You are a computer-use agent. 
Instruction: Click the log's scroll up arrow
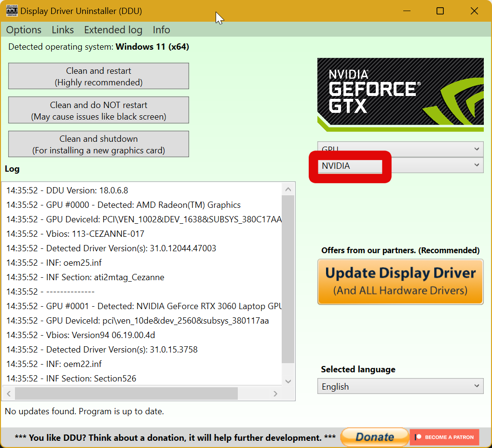coord(288,190)
